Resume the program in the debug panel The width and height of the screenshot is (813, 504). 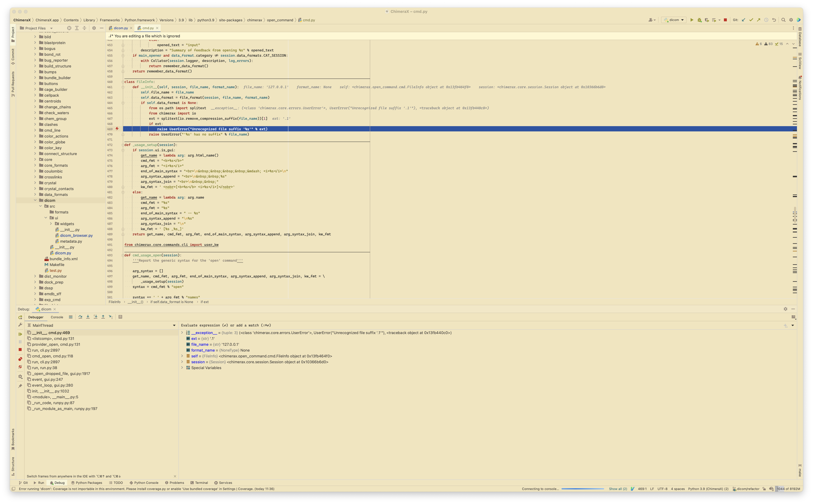click(20, 334)
